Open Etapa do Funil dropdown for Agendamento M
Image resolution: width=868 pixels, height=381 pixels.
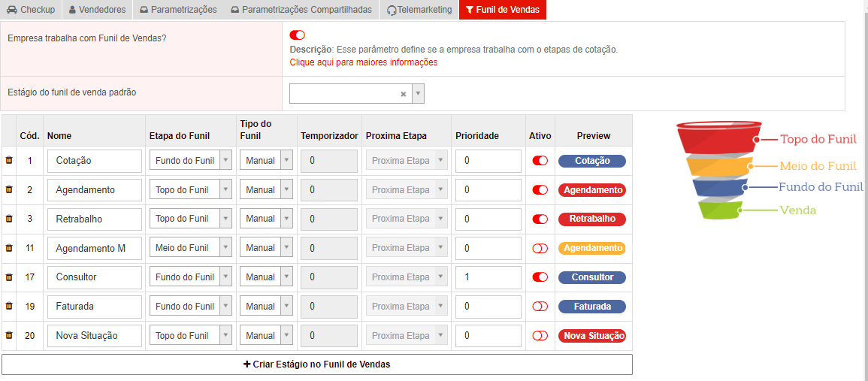pyautogui.click(x=190, y=248)
